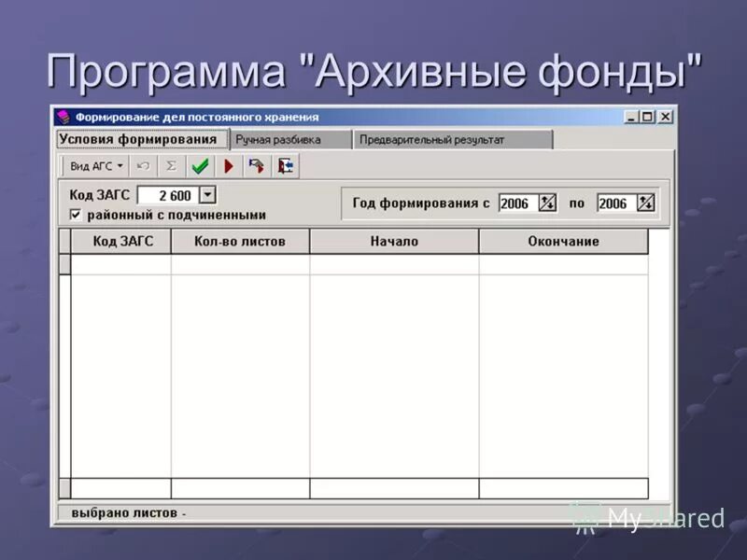Click the books icon in window title bar
747x560 pixels.
[x=63, y=117]
